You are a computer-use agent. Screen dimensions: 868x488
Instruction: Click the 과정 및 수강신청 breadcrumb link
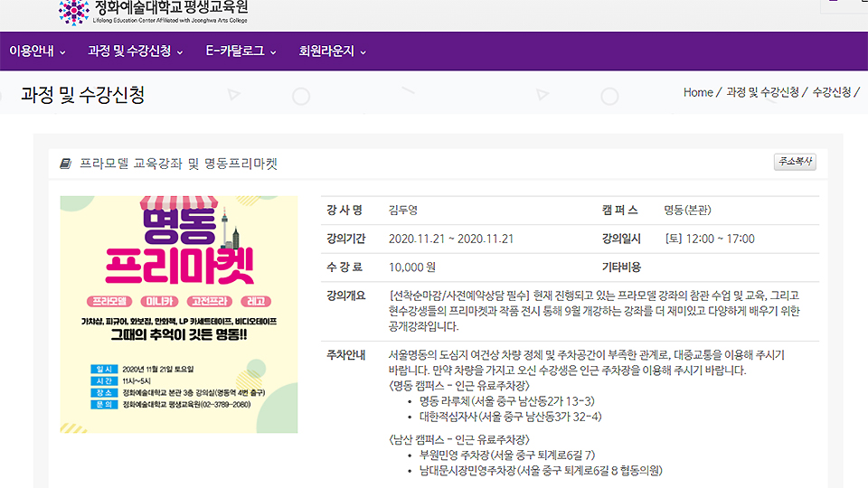[x=762, y=92]
